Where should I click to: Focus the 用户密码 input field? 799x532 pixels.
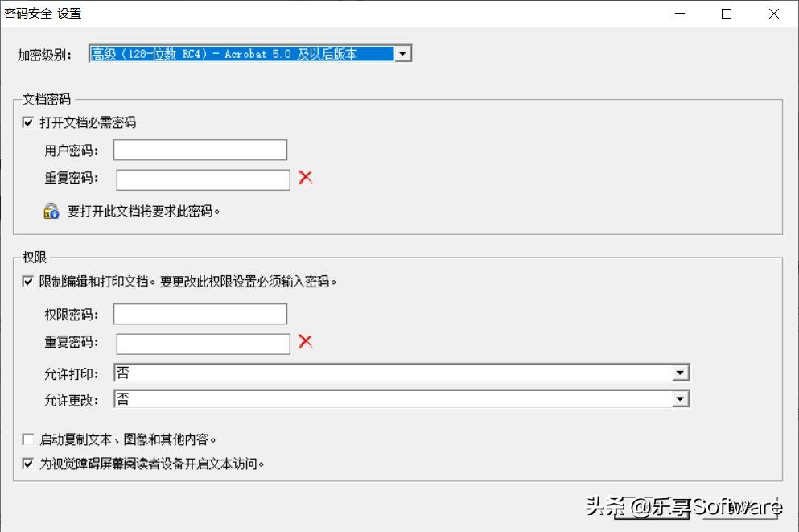[x=200, y=150]
